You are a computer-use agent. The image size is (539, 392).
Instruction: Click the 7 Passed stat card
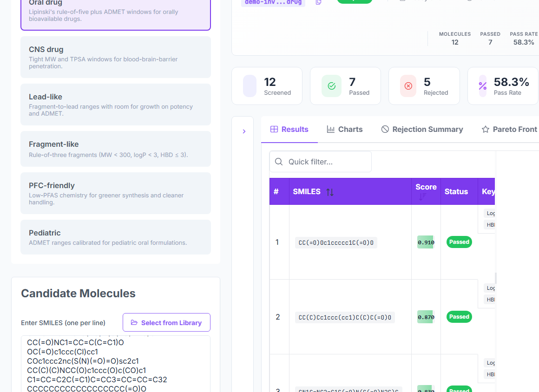tap(345, 86)
